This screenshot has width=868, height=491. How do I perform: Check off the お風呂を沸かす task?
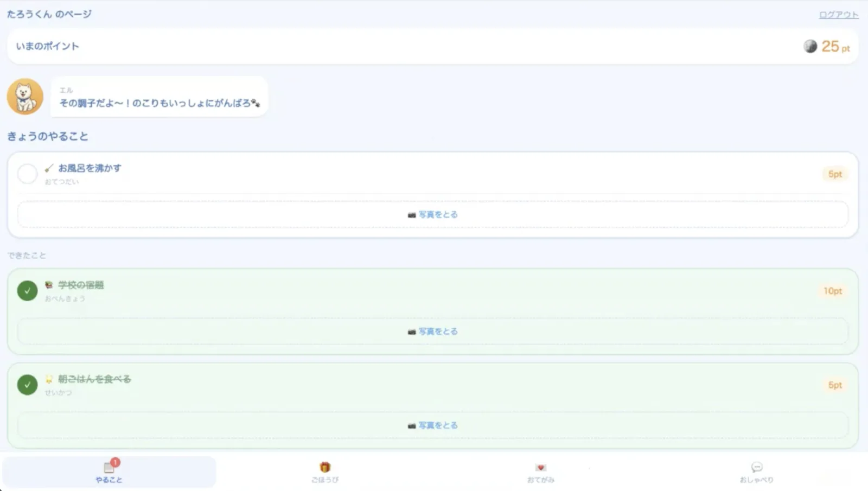pos(27,174)
